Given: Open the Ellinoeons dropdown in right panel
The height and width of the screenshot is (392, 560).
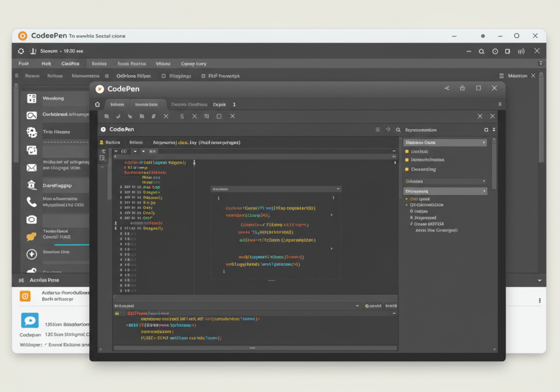Looking at the screenshot, I should (445, 191).
